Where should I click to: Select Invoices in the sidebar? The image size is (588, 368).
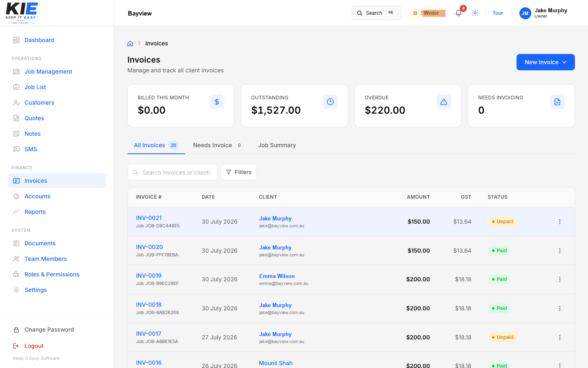pyautogui.click(x=57, y=181)
